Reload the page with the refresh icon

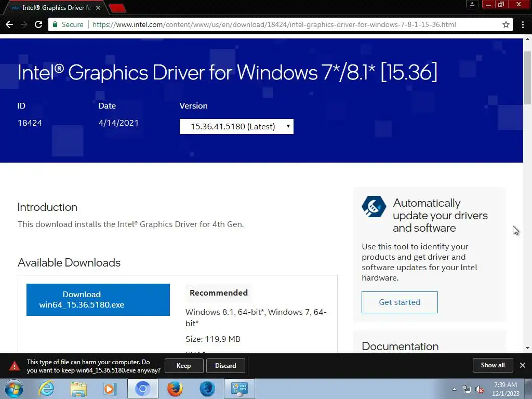click(x=38, y=24)
